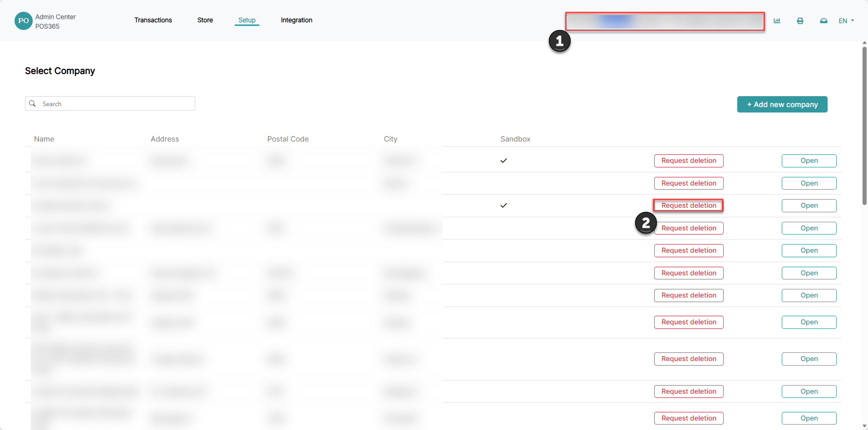Open the sixth company in the list
The image size is (868, 430).
pyautogui.click(x=809, y=273)
